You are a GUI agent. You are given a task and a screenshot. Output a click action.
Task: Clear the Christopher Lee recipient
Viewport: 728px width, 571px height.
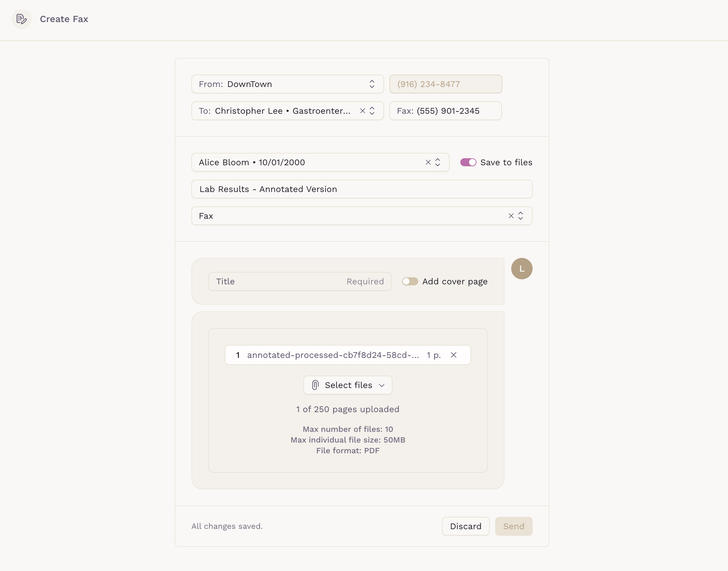coord(362,111)
